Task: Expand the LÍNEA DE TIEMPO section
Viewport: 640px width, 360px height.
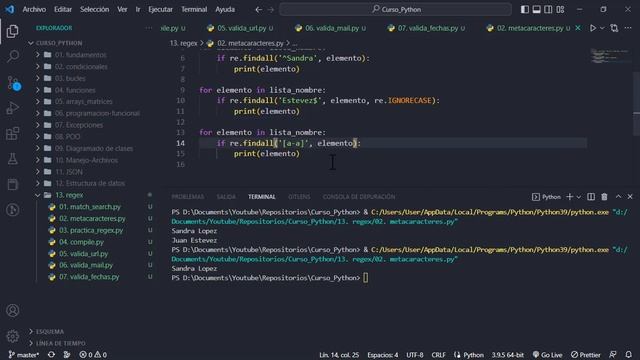Action: point(60,343)
